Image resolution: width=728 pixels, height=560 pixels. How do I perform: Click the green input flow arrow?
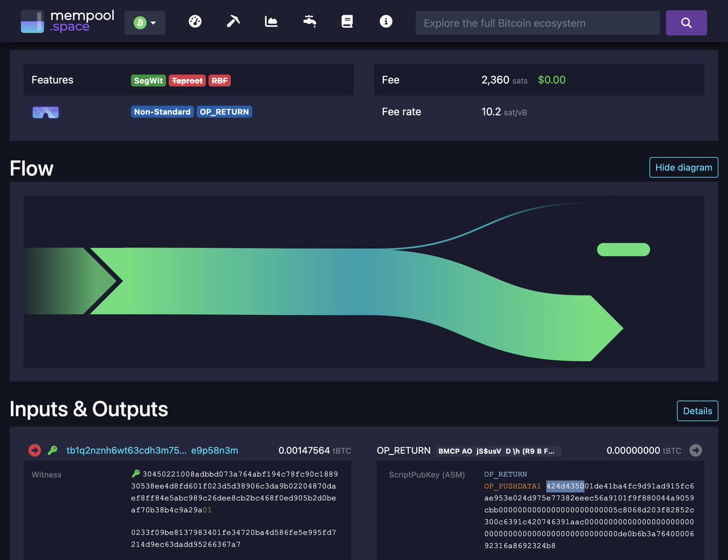pyautogui.click(x=70, y=281)
